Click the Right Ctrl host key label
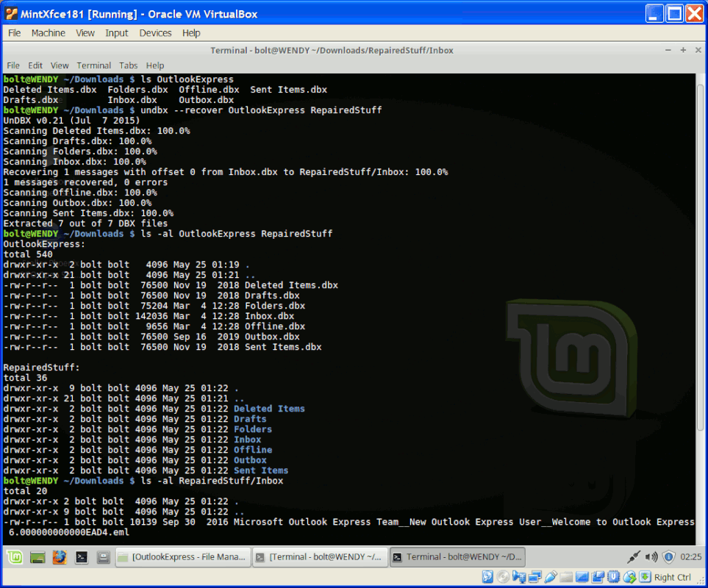This screenshot has height=588, width=708. tap(672, 577)
